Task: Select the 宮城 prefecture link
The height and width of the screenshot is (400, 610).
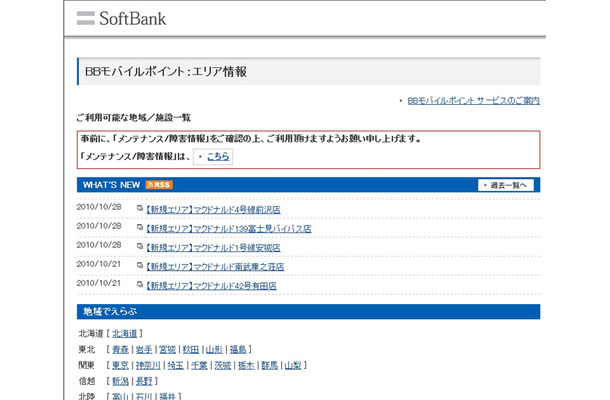Action: (167, 349)
